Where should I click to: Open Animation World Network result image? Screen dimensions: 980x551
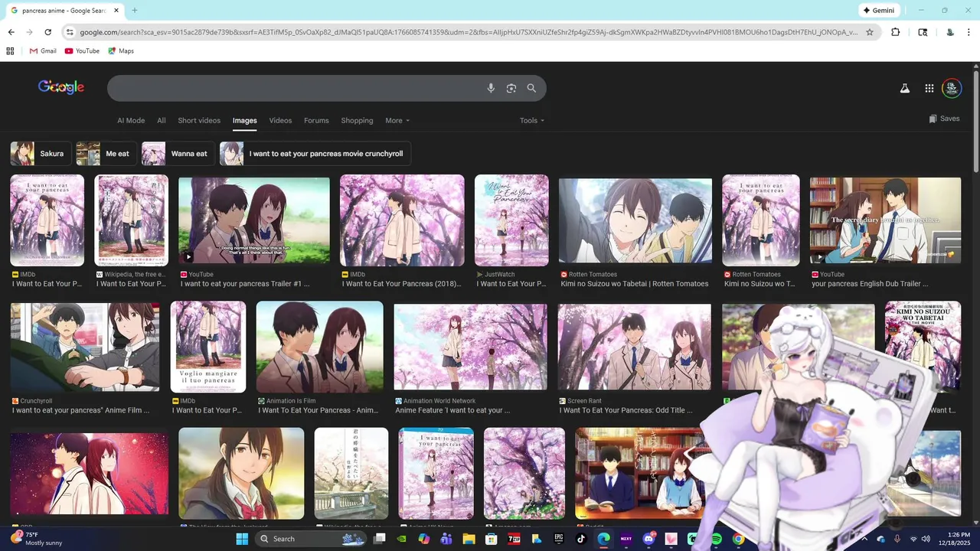pos(471,347)
